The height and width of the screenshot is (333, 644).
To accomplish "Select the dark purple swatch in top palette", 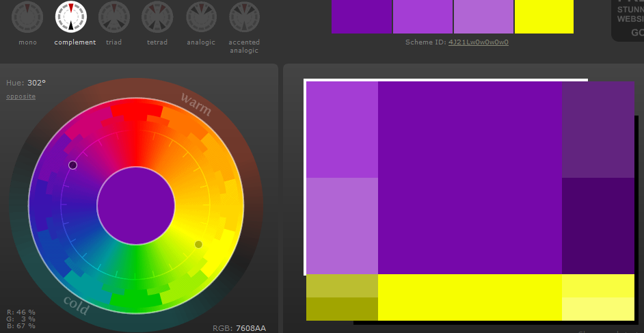I will (362, 16).
